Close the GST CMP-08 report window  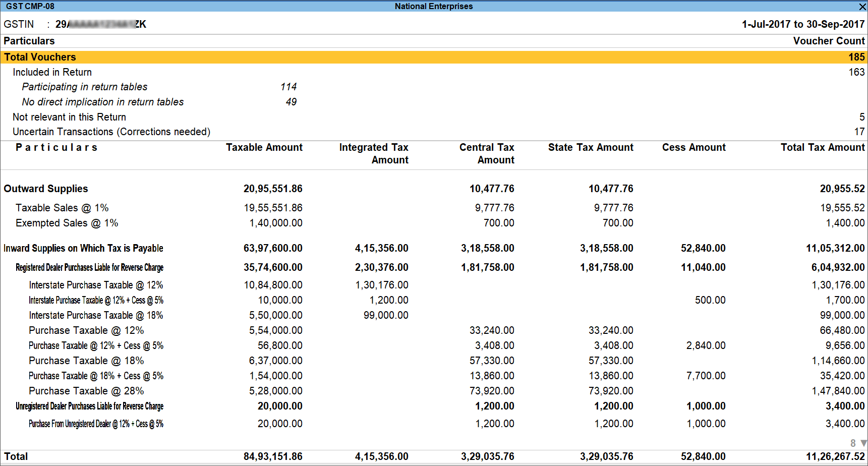click(x=862, y=7)
